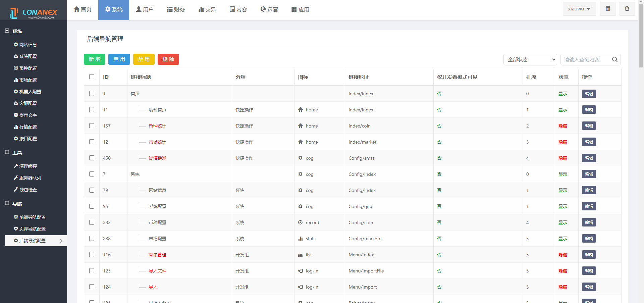This screenshot has height=303, width=644.
Task: Click the search magnifier icon
Action: (614, 59)
